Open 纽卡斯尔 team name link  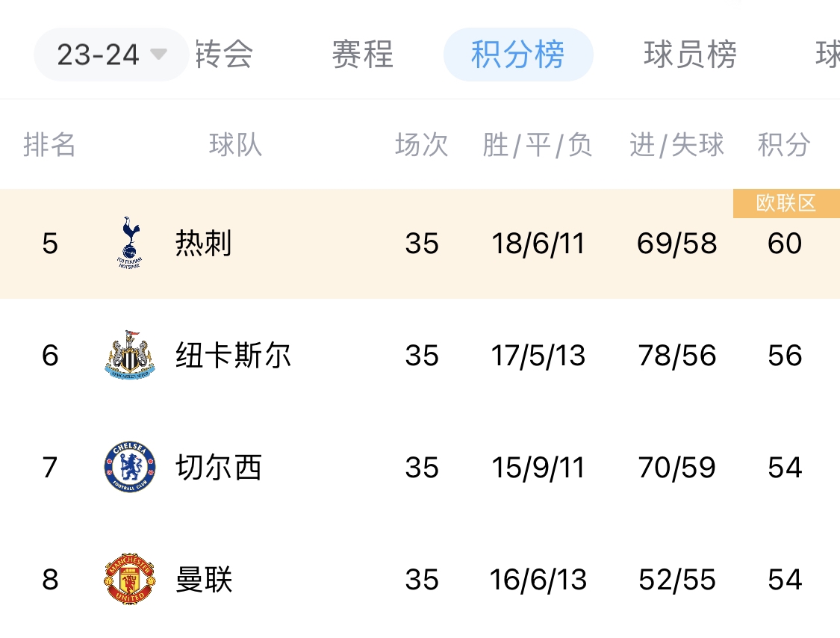(233, 356)
